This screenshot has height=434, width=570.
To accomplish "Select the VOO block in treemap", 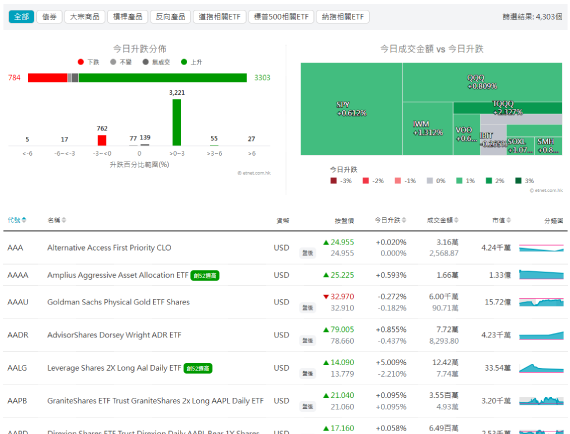I will [x=466, y=134].
